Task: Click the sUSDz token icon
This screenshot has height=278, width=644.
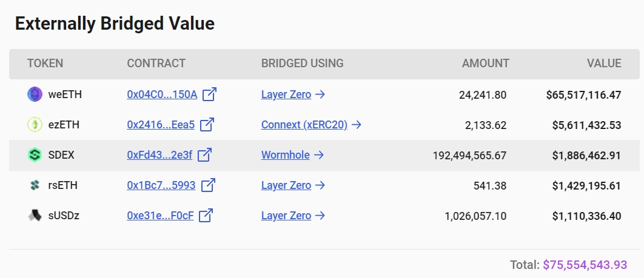Action: tap(35, 215)
